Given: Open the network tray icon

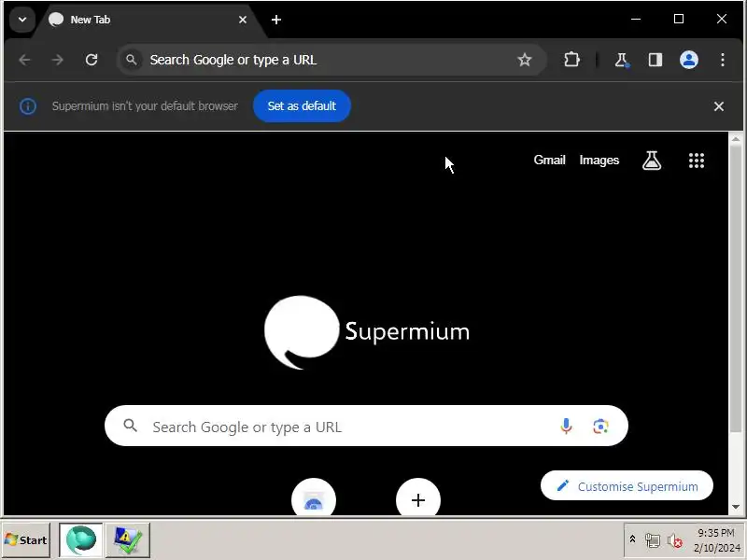Looking at the screenshot, I should coord(652,540).
